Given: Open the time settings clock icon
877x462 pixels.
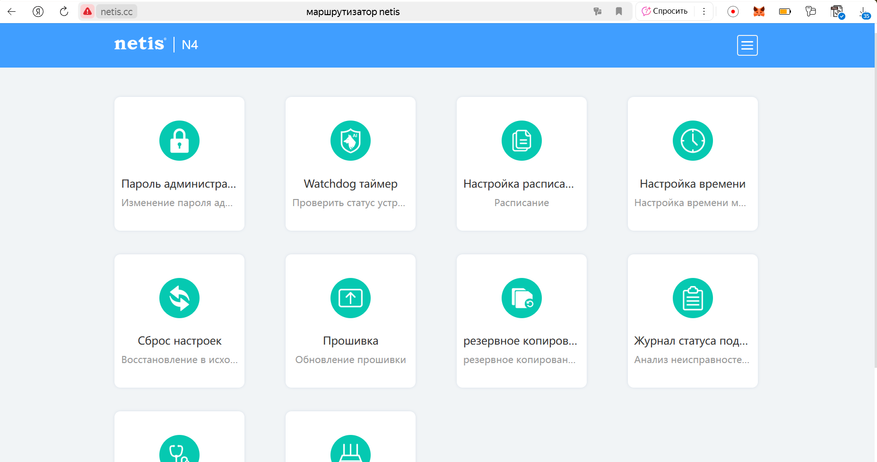Looking at the screenshot, I should (692, 141).
